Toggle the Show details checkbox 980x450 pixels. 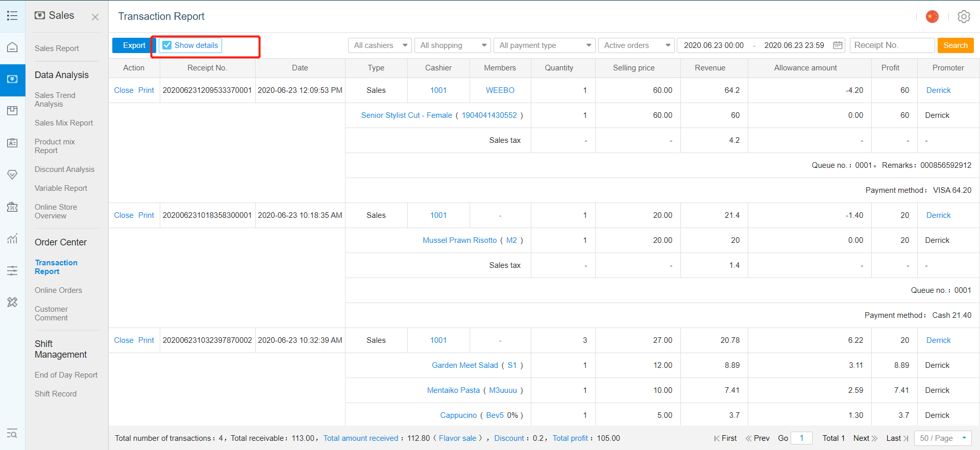point(167,45)
